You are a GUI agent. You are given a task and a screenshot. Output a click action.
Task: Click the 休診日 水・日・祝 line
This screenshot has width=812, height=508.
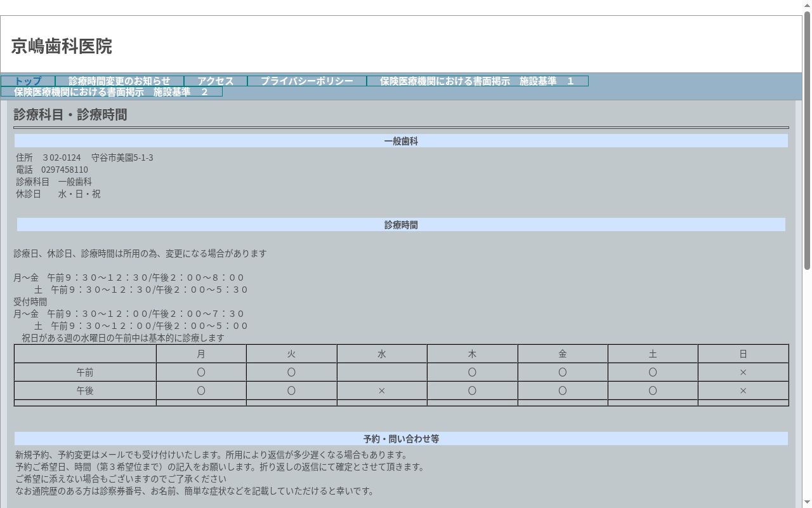tap(58, 194)
